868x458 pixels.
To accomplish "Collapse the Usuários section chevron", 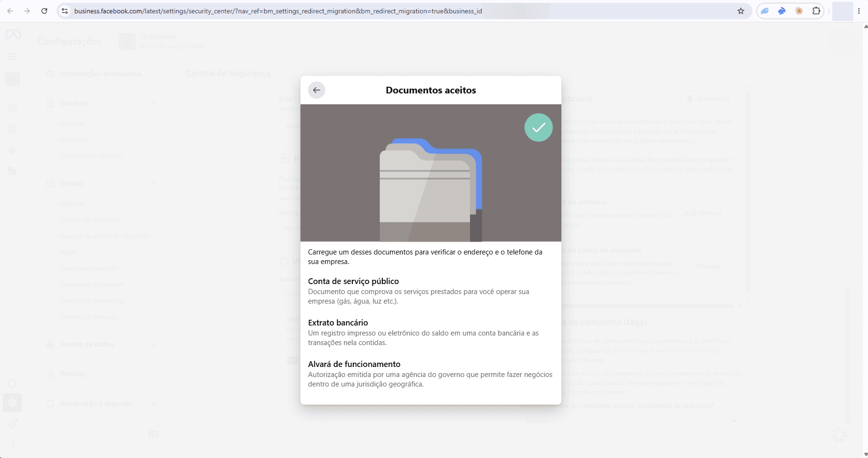I will pos(153,103).
